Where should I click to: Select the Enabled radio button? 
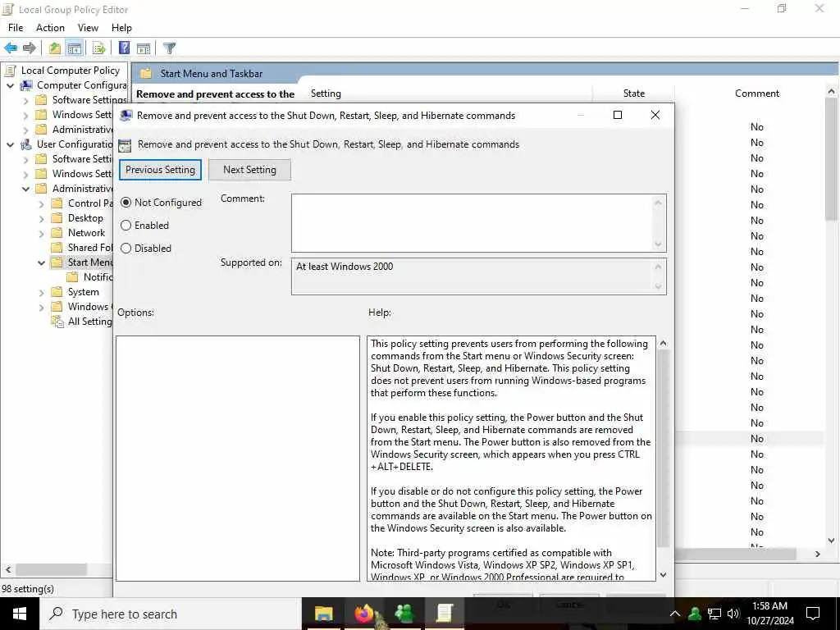pos(126,226)
